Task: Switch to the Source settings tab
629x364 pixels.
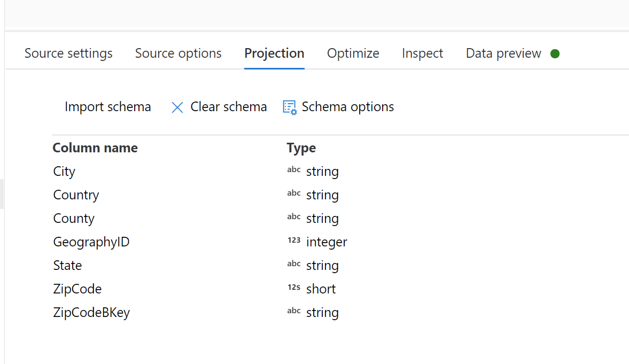Action: pos(68,53)
